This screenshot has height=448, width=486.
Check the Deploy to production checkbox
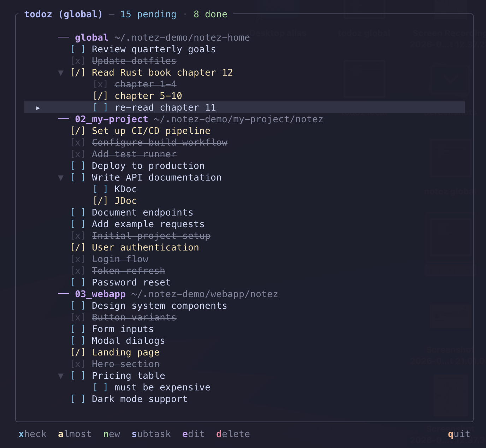click(x=78, y=166)
